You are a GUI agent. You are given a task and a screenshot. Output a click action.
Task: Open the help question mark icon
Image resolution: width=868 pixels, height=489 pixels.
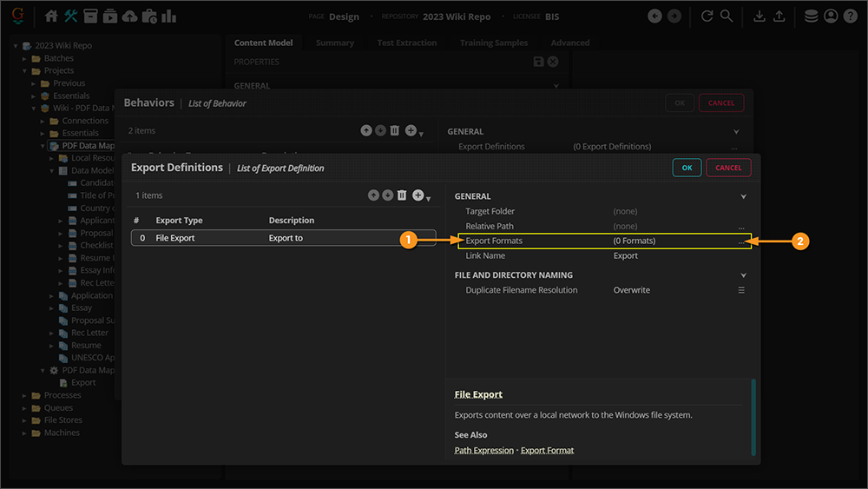tap(850, 17)
